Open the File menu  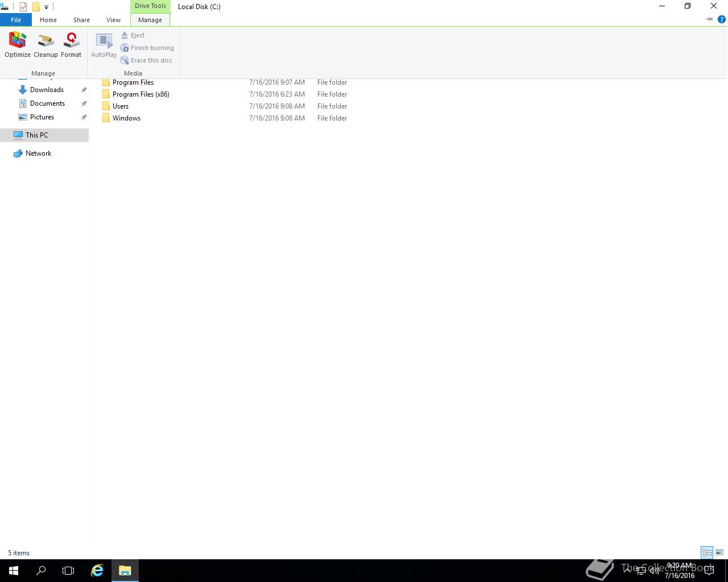pyautogui.click(x=16, y=20)
